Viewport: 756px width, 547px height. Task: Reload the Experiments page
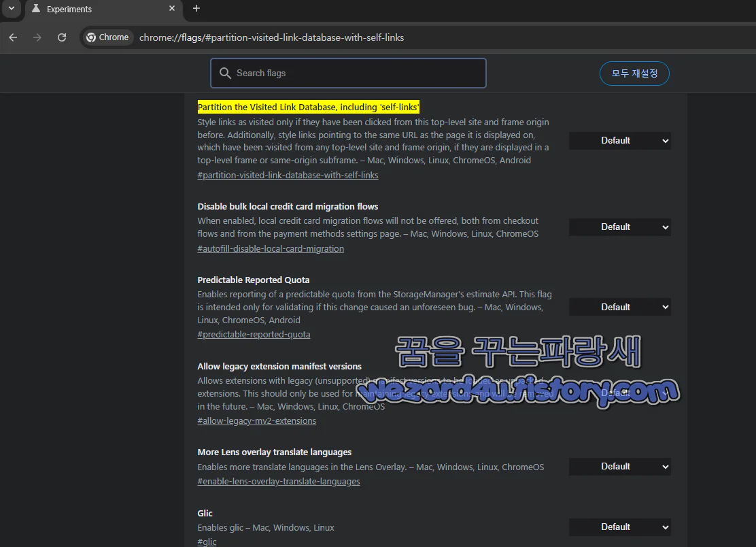click(61, 37)
